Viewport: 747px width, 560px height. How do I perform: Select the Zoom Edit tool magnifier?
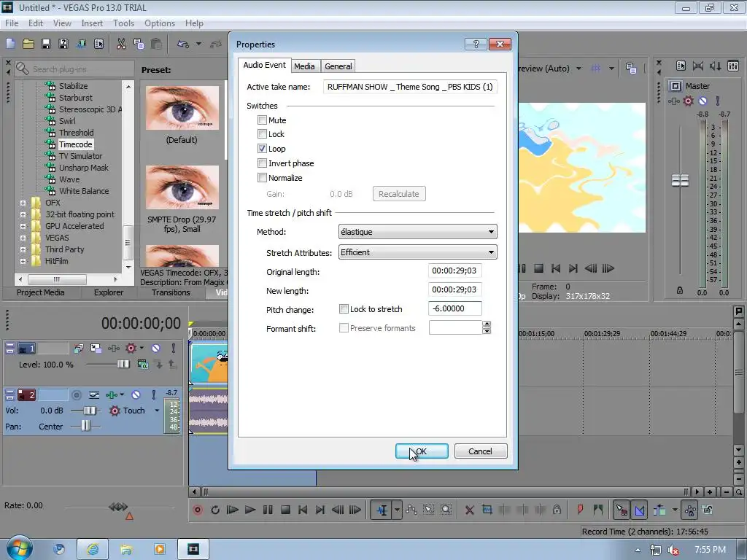click(x=446, y=510)
